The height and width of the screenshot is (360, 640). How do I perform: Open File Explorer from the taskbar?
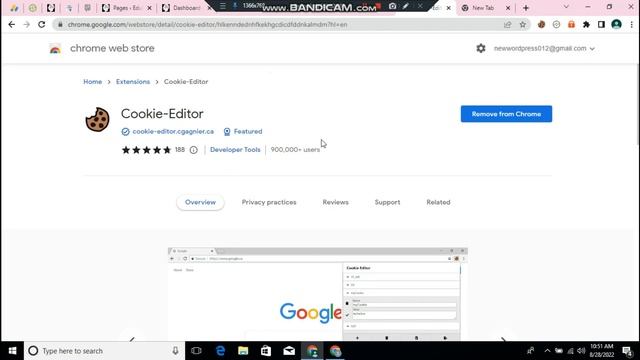pos(243,351)
